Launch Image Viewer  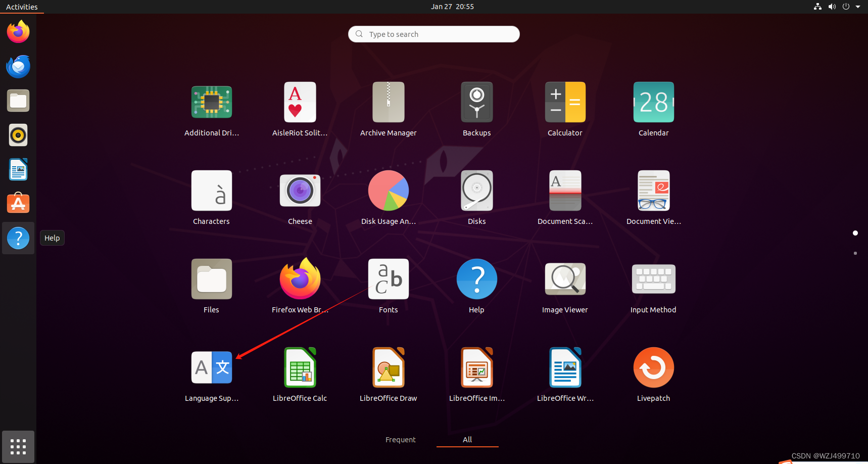tap(565, 280)
